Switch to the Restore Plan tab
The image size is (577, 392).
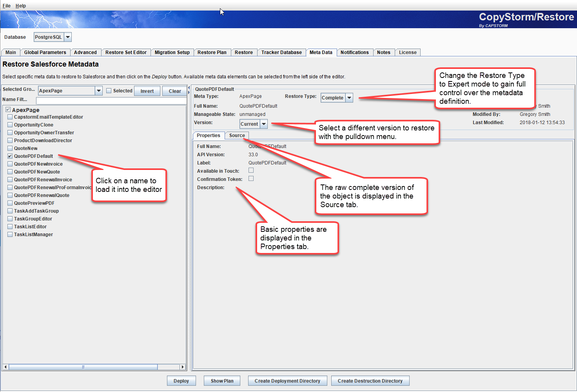[212, 52]
